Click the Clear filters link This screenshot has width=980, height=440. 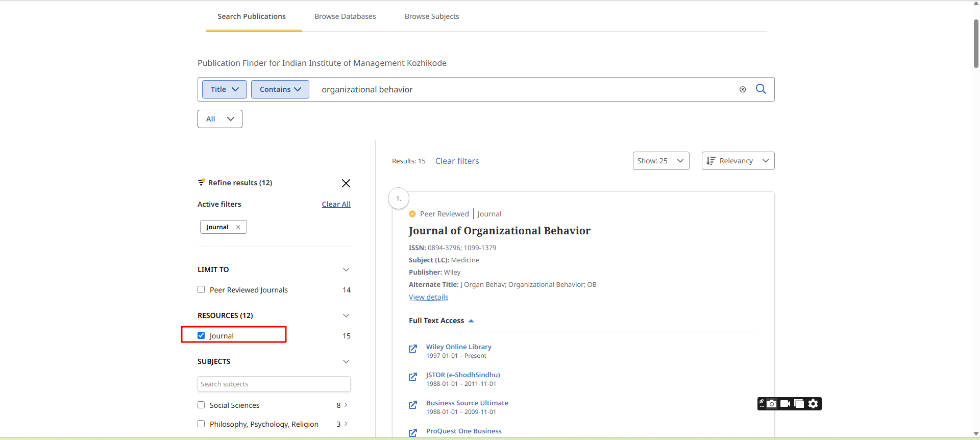(x=457, y=161)
